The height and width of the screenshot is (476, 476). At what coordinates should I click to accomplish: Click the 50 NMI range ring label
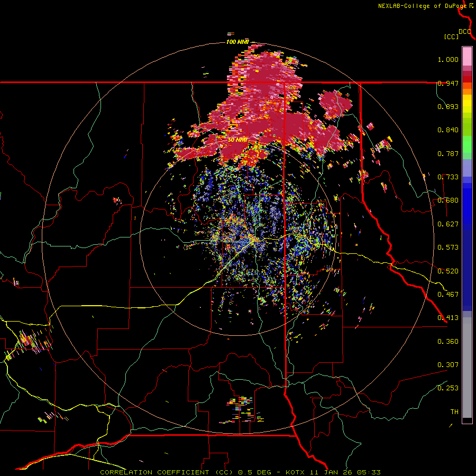pos(237,140)
